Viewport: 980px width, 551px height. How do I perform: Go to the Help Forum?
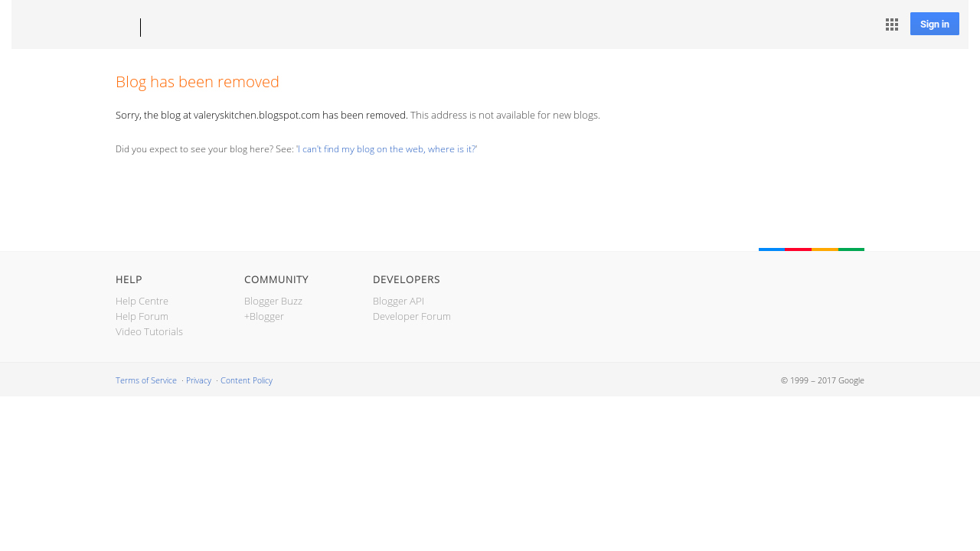click(142, 316)
